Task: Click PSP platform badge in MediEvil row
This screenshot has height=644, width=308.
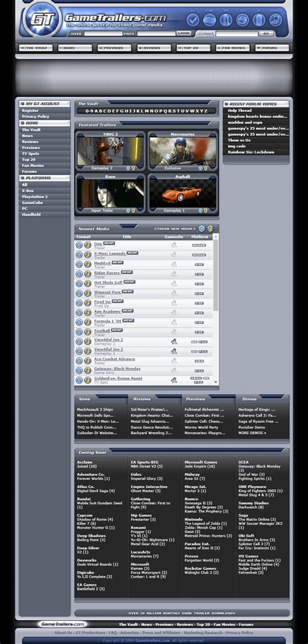Action: pyautogui.click(x=199, y=265)
